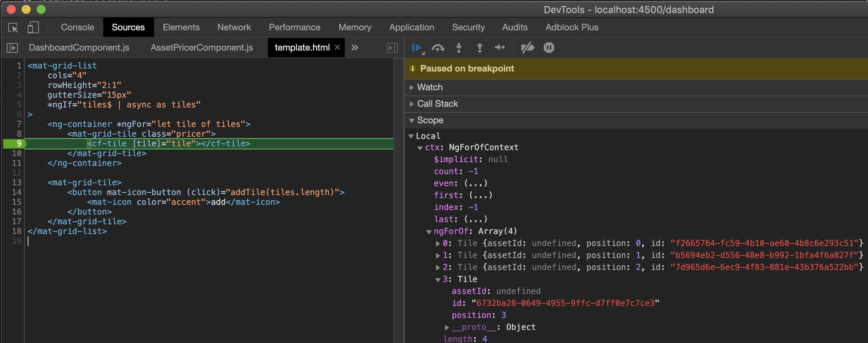Image resolution: width=868 pixels, height=343 pixels.
Task: Step over next function call
Action: (438, 48)
